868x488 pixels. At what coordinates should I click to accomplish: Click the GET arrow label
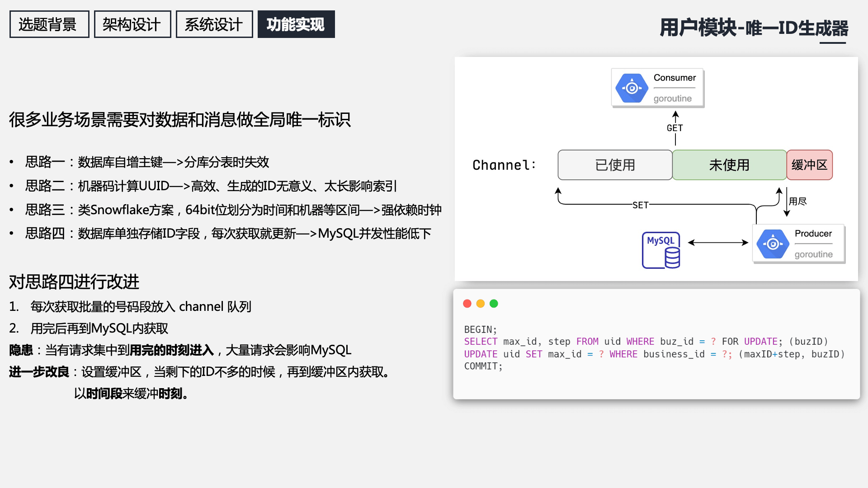pyautogui.click(x=675, y=128)
